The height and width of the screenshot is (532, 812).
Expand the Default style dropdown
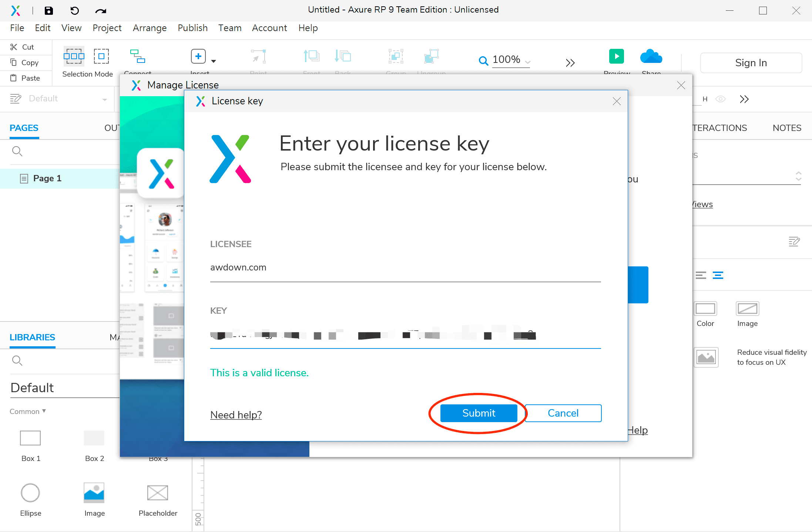(x=104, y=99)
